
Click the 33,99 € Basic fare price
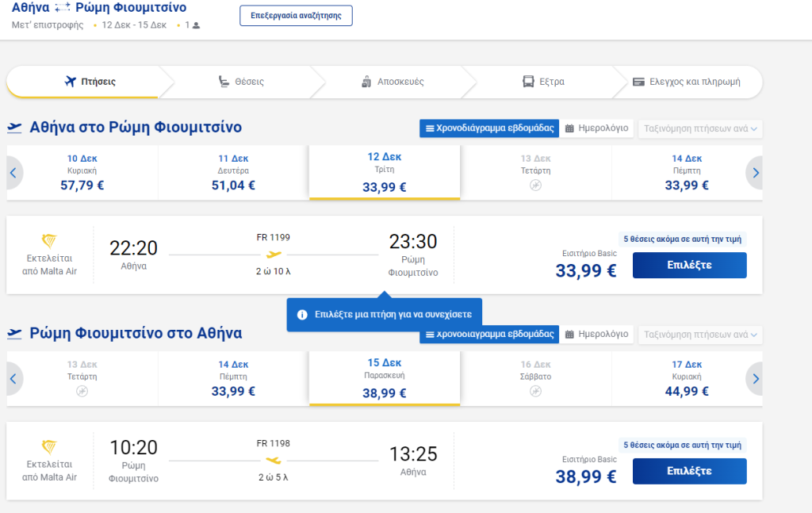point(586,270)
